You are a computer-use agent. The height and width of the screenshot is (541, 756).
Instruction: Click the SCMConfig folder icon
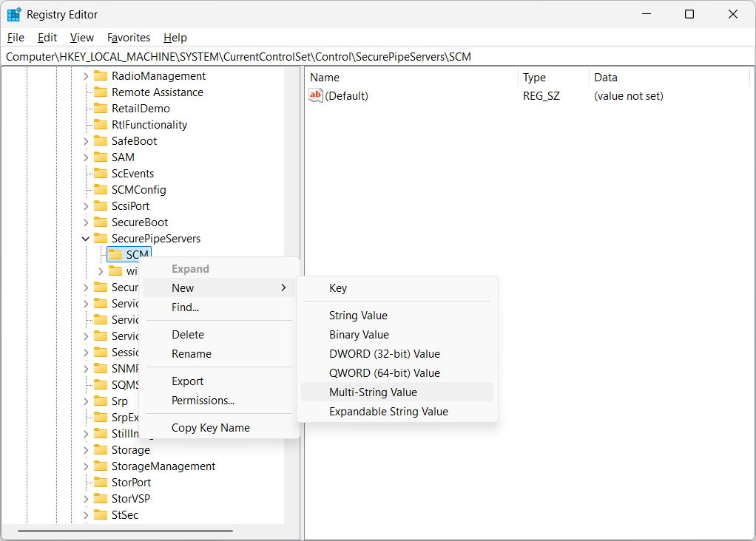(x=101, y=190)
